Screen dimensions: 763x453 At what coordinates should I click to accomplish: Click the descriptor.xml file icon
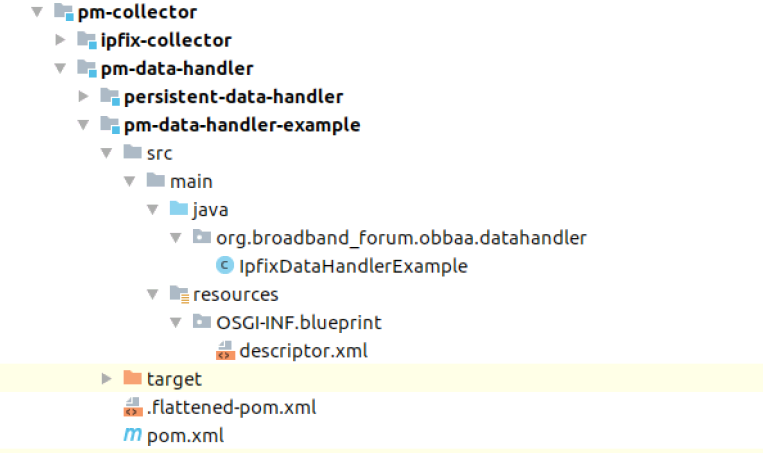coord(225,351)
